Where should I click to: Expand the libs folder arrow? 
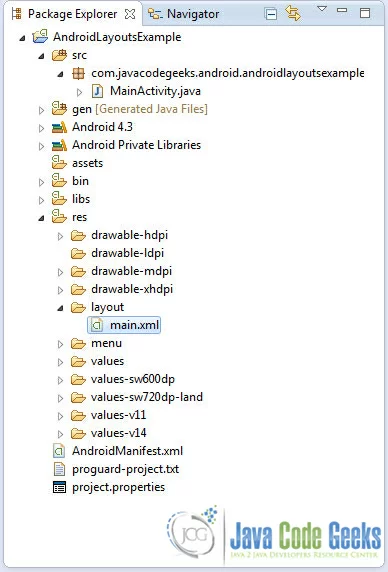[x=42, y=200]
